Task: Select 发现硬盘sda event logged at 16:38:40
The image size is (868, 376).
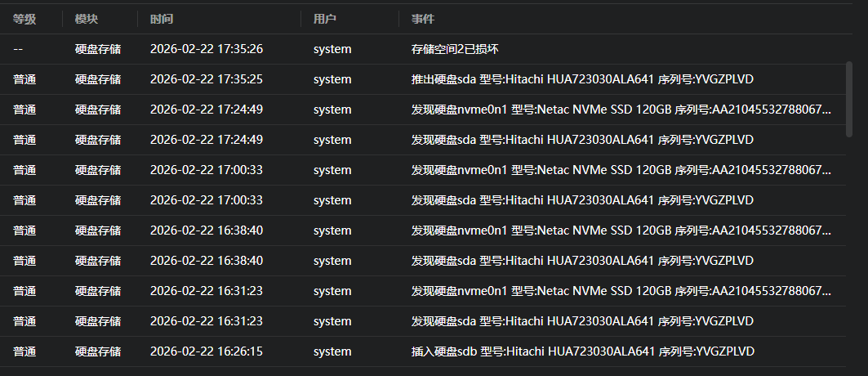Action: click(582, 261)
